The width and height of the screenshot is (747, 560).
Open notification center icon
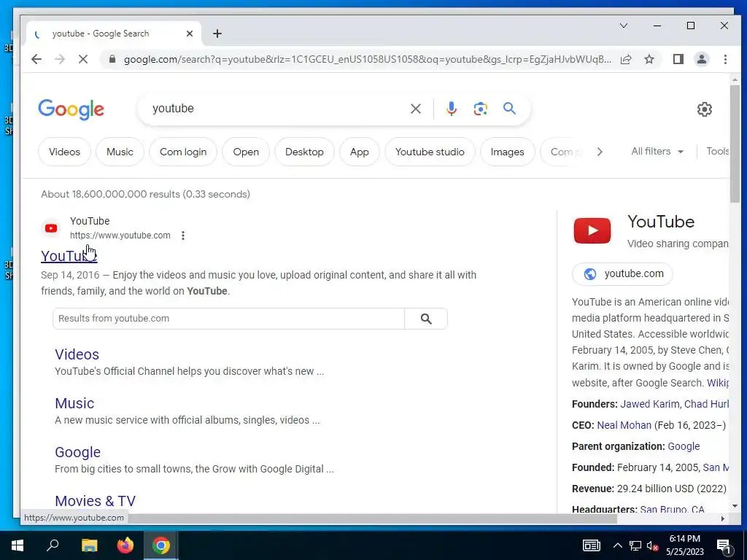(x=724, y=545)
